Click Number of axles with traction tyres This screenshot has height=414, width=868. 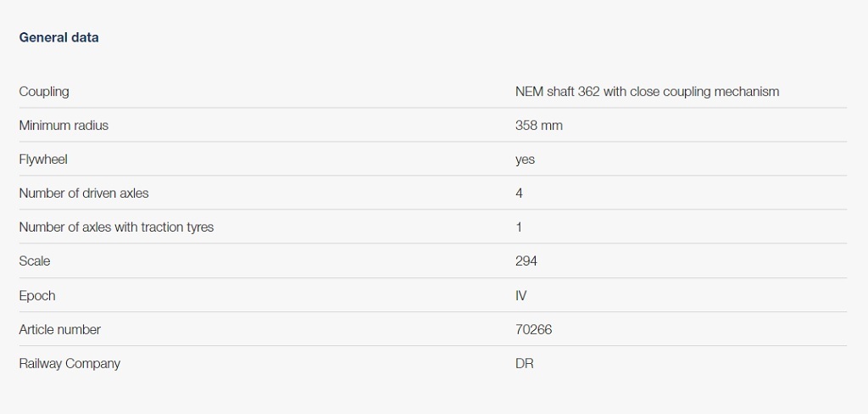pos(116,227)
